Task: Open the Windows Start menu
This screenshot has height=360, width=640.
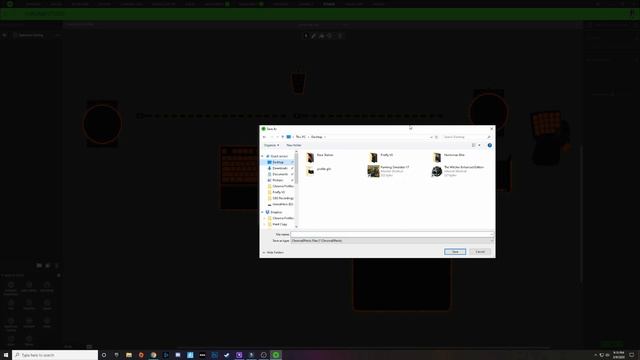Action: click(x=6, y=355)
